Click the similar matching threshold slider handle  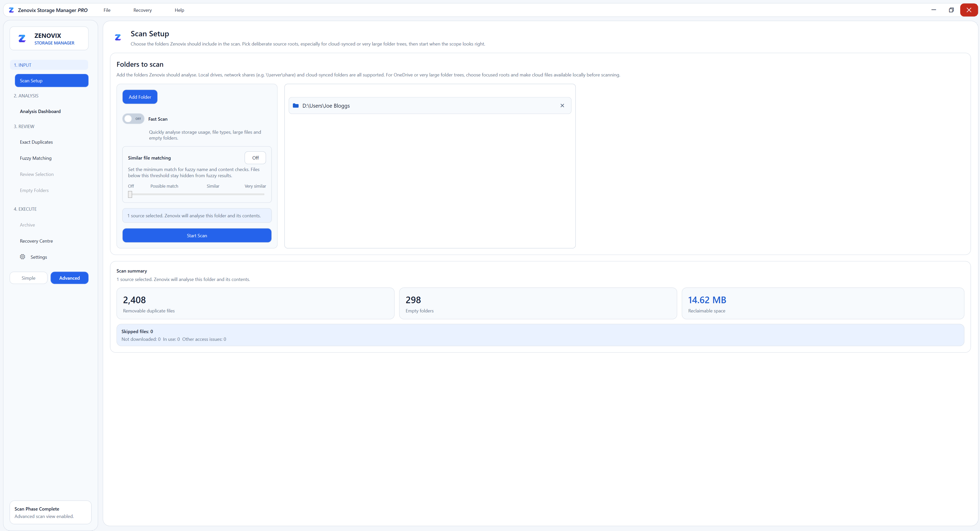[130, 195]
